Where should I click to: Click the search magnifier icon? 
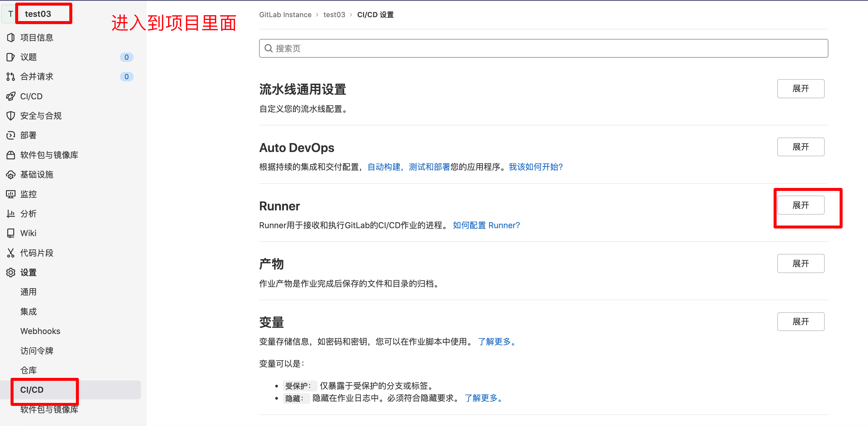pos(268,48)
